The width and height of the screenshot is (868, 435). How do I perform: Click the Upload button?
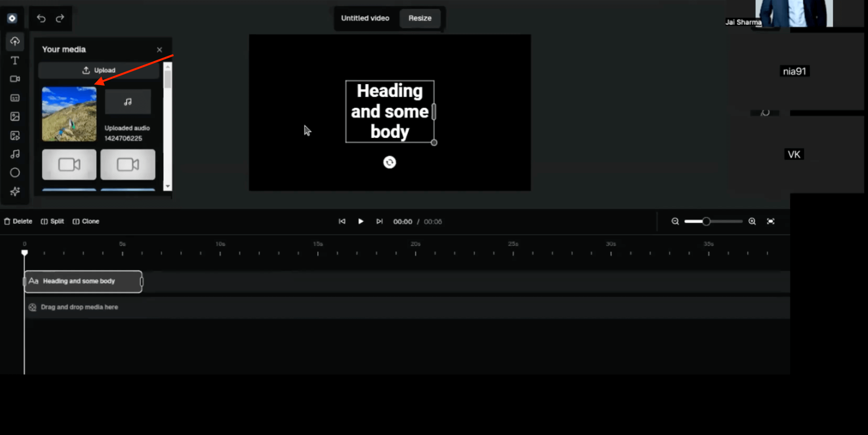[99, 70]
